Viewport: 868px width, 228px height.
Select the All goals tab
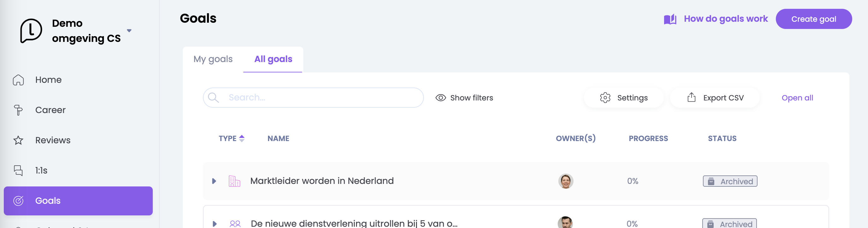[273, 59]
